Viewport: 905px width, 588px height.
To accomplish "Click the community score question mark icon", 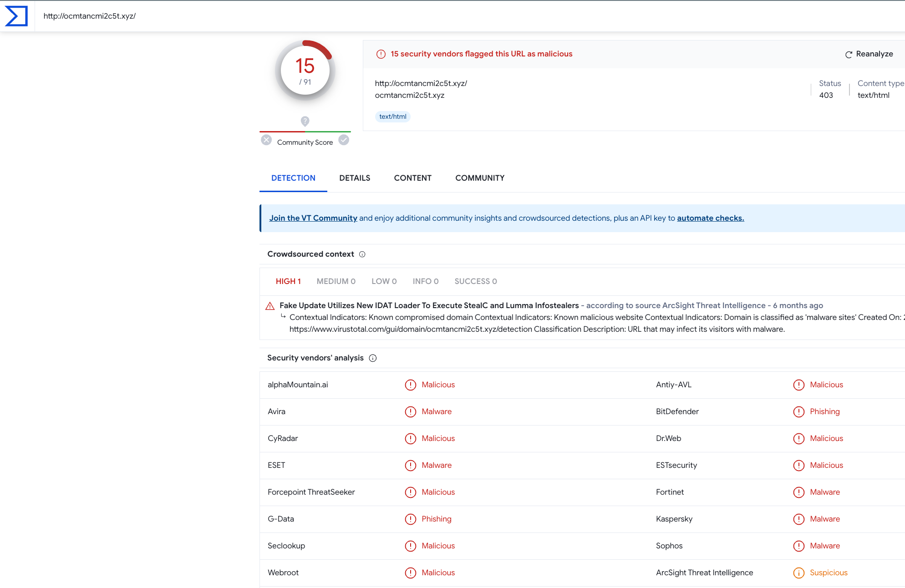I will 305,121.
